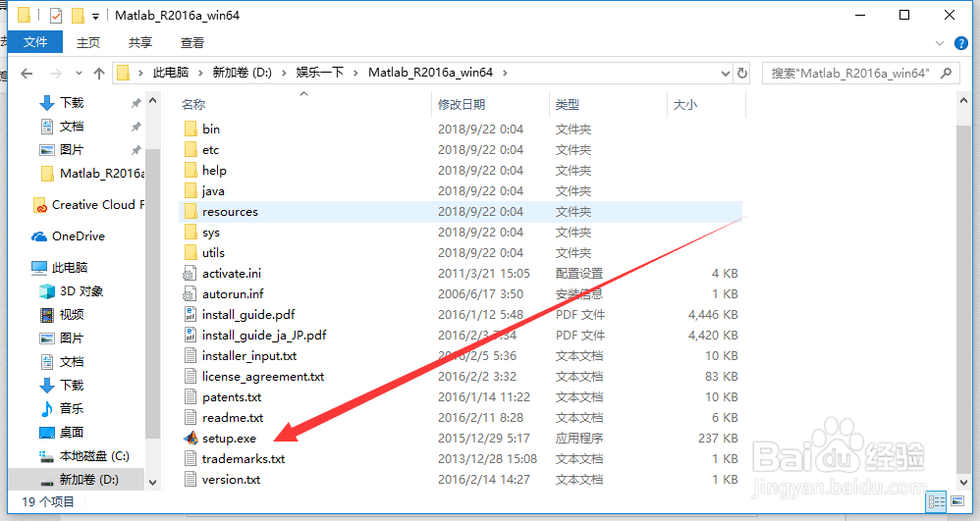980x521 pixels.
Task: Open the 主页 ribbon tab
Action: pos(88,42)
